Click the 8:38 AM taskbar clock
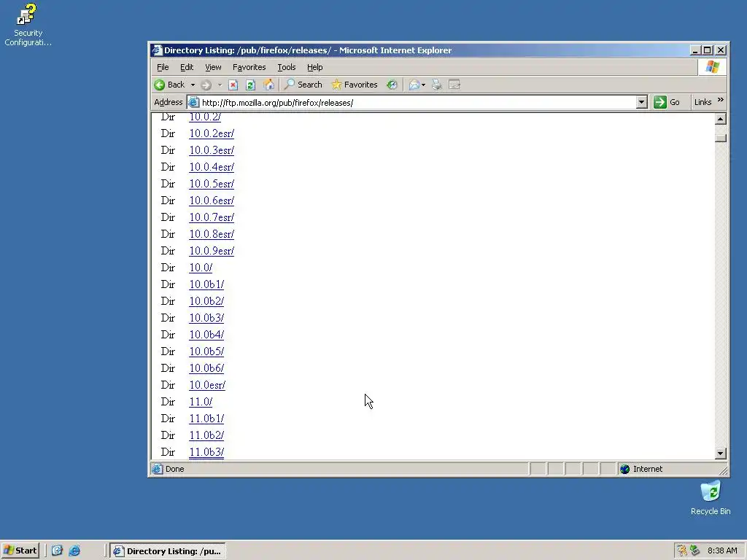Image resolution: width=747 pixels, height=560 pixels. (722, 551)
